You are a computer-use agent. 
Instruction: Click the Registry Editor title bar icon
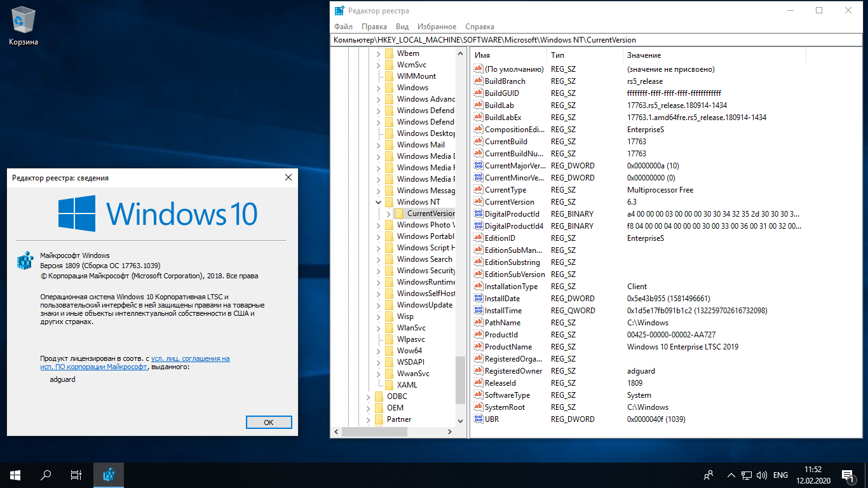[340, 11]
